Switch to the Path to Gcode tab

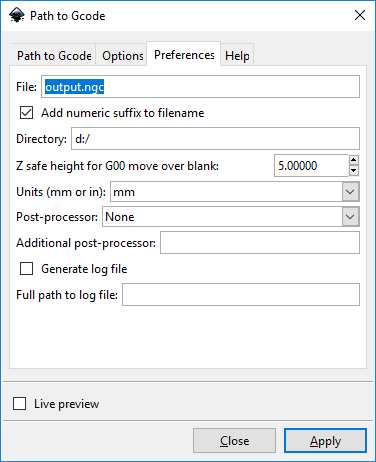[x=54, y=56]
